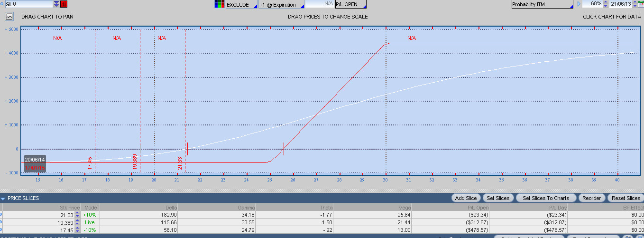The width and height of the screenshot is (644, 238).
Task: Click the +10% mode cell
Action: coord(90,215)
